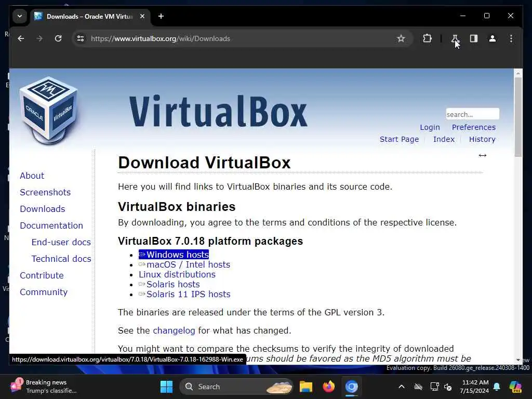Click the taskbar Search box
Screen dimensions: 532x399
point(236,387)
